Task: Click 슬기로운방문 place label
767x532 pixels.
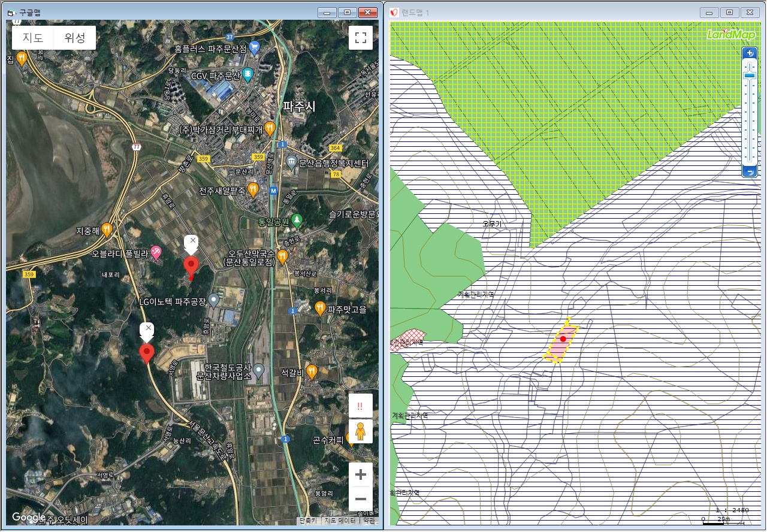Action: [x=354, y=214]
